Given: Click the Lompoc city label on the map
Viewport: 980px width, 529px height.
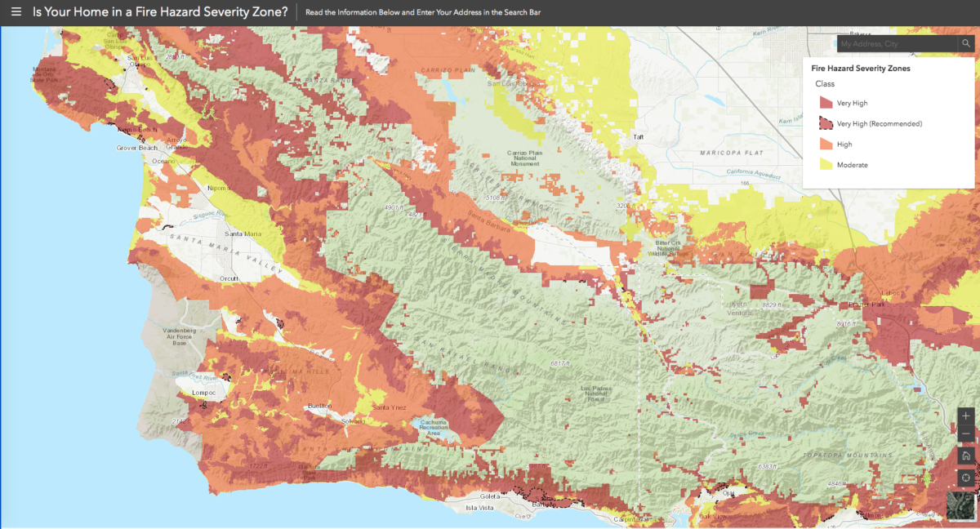Looking at the screenshot, I should click(x=205, y=392).
